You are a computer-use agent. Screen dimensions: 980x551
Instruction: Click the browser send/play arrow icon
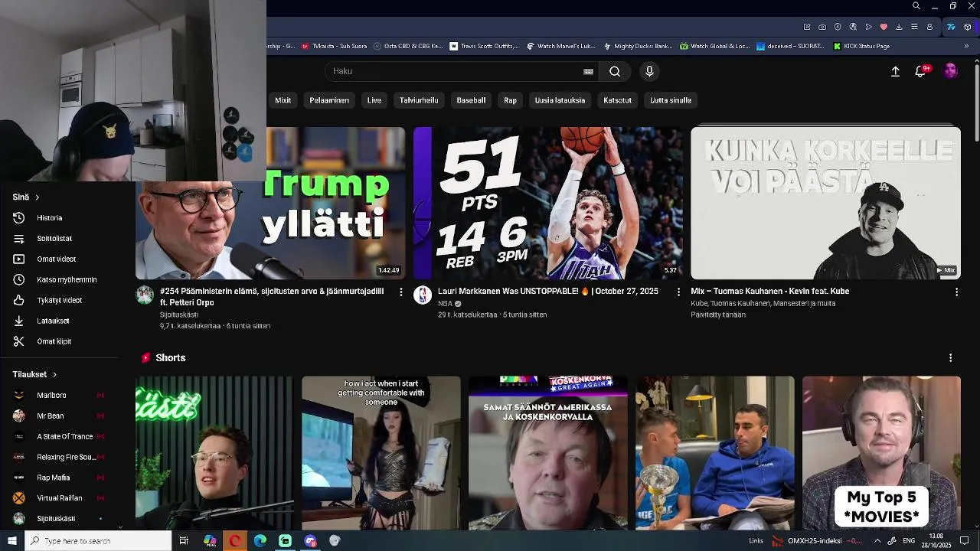868,27
